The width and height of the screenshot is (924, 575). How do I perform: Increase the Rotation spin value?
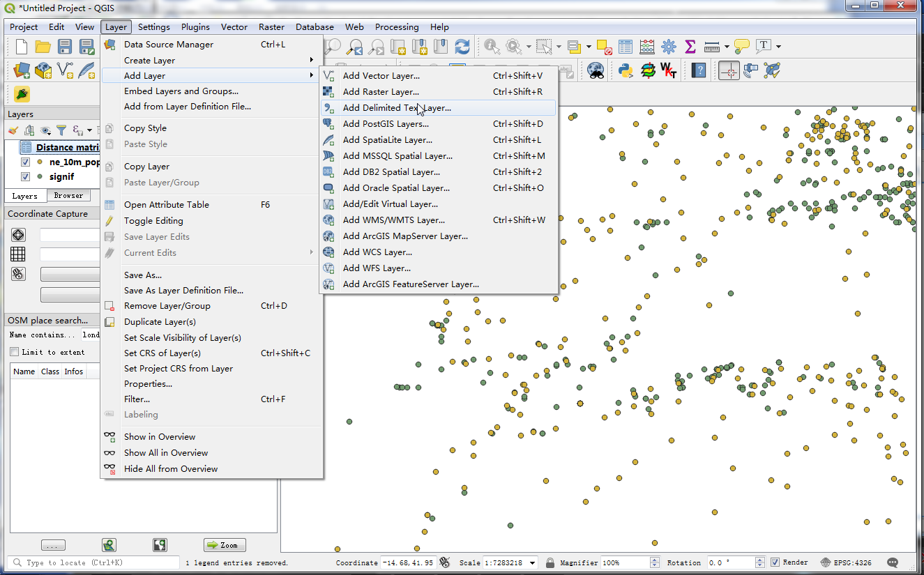pyautogui.click(x=761, y=560)
